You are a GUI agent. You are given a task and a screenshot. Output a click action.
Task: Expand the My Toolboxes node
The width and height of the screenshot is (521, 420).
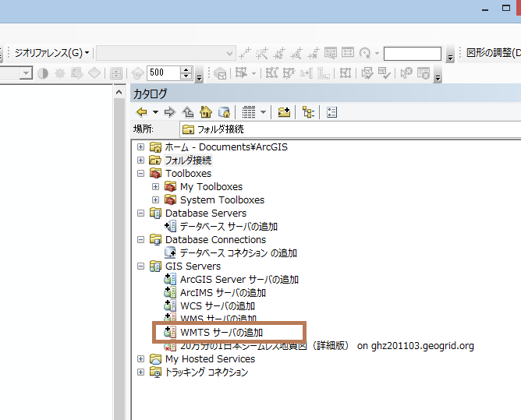click(155, 186)
